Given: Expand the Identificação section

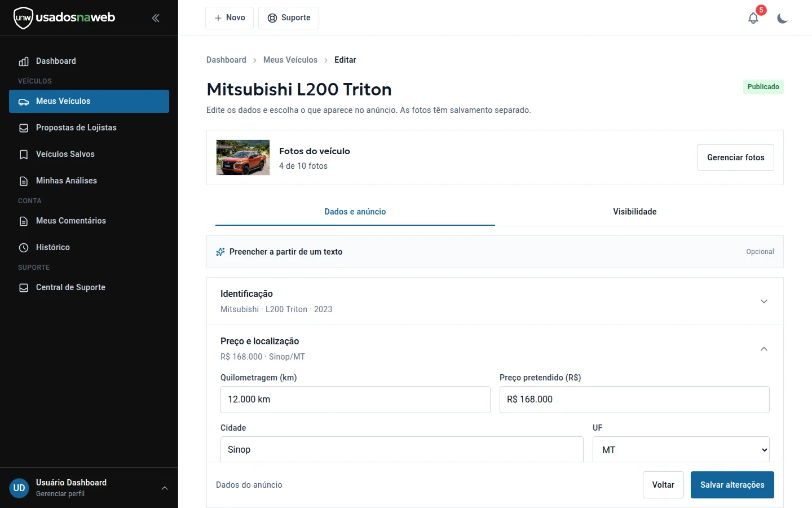Looking at the screenshot, I should [495, 301].
